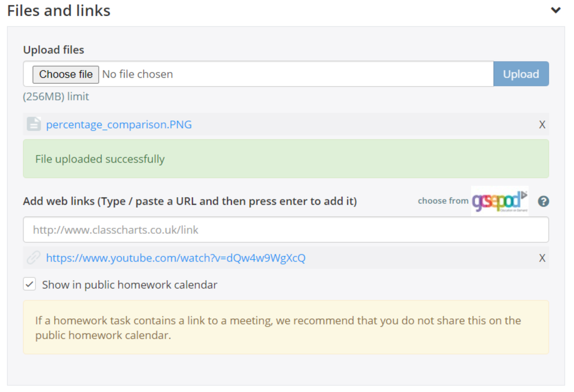Viewport: 574px width, 392px height.
Task: Delete the YouTube link using its X
Action: coord(542,258)
